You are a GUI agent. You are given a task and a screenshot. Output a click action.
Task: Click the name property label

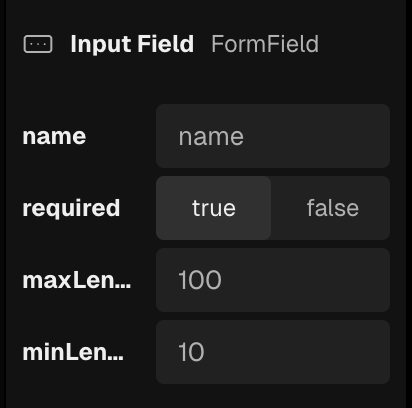(x=54, y=137)
